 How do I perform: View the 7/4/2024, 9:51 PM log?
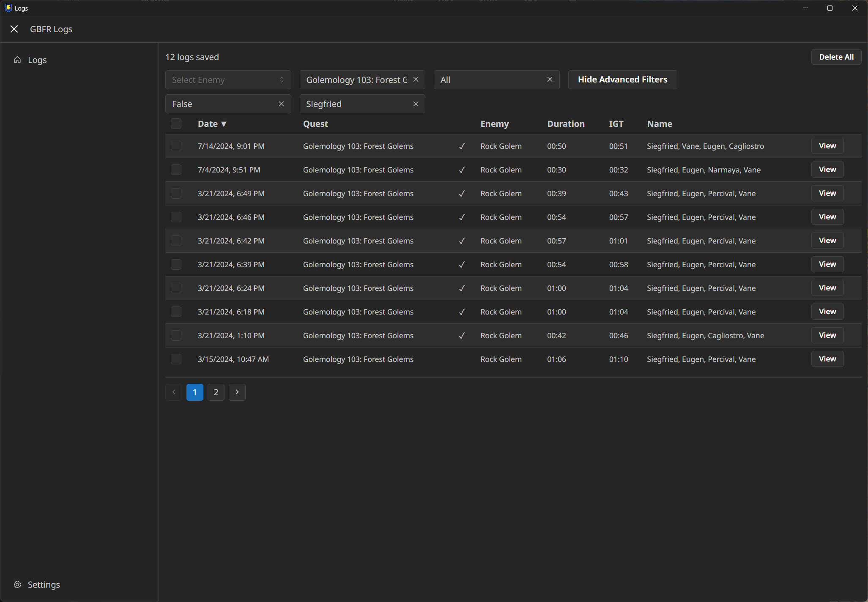pyautogui.click(x=827, y=170)
